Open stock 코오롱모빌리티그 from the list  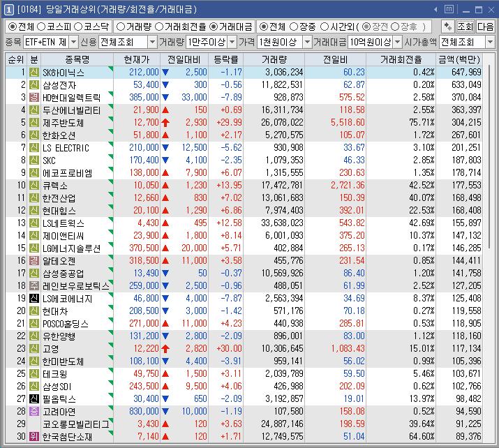(76, 424)
